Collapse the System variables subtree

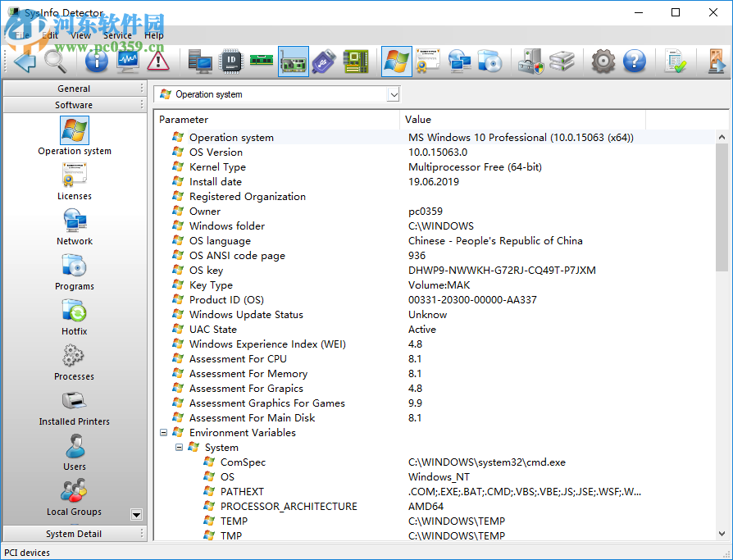[x=179, y=447]
